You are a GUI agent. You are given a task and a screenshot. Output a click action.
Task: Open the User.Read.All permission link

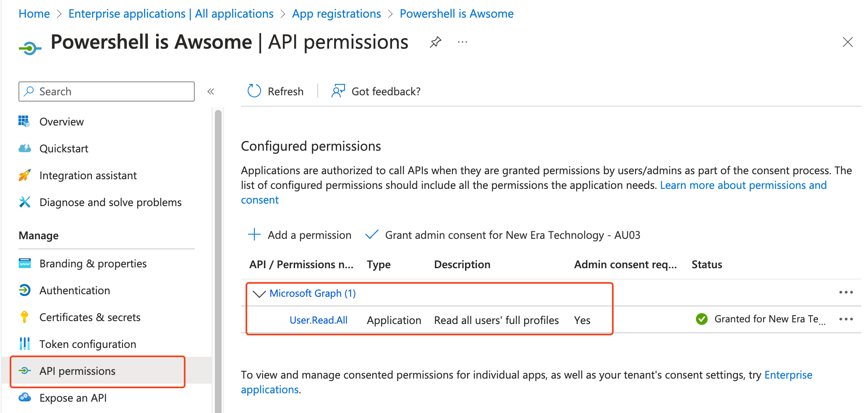(x=318, y=320)
